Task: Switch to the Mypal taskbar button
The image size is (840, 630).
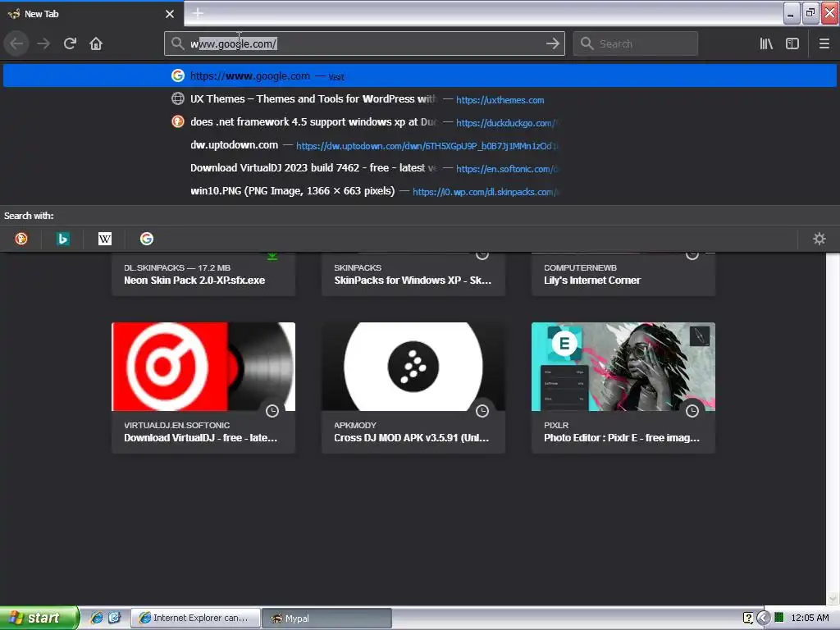Action: point(326,619)
